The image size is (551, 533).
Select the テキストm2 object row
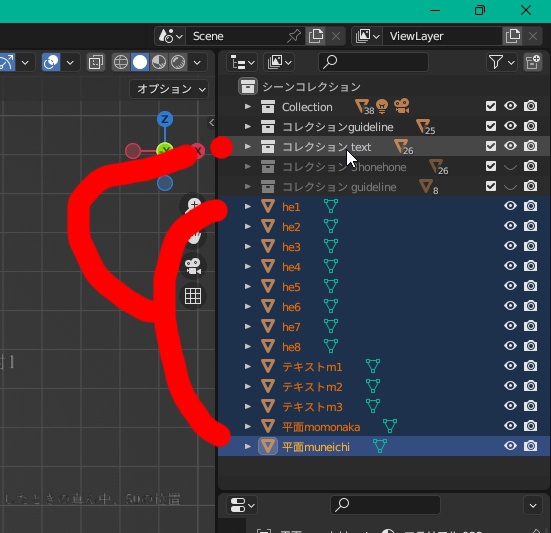click(x=384, y=386)
